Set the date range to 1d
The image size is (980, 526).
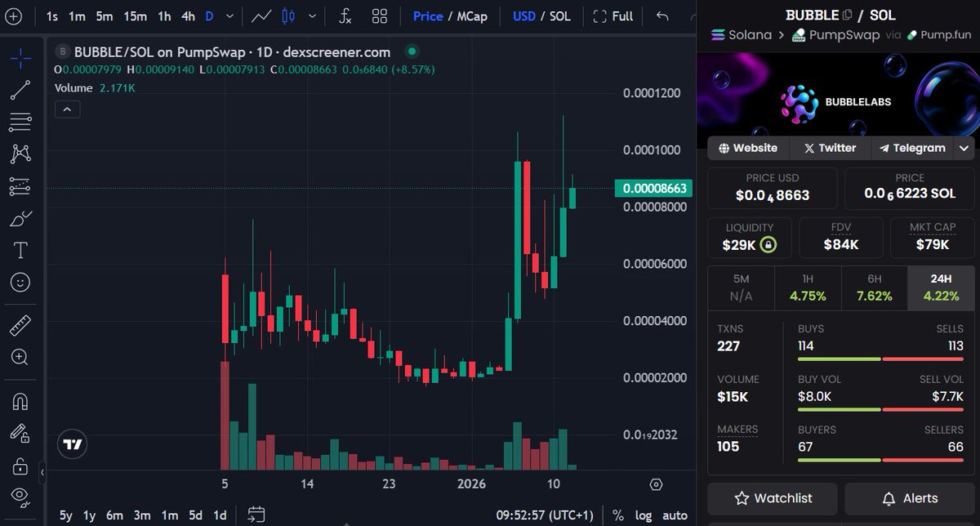pyautogui.click(x=220, y=515)
